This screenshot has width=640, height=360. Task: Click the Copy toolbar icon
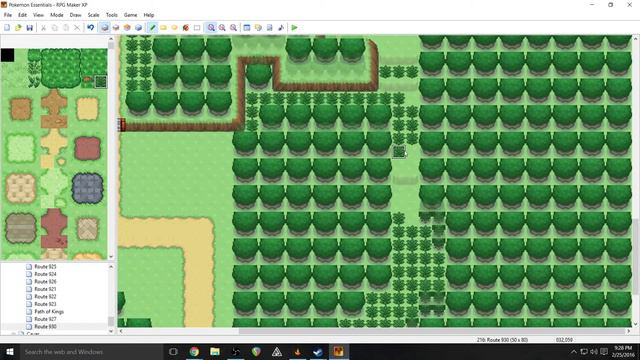pos(55,28)
